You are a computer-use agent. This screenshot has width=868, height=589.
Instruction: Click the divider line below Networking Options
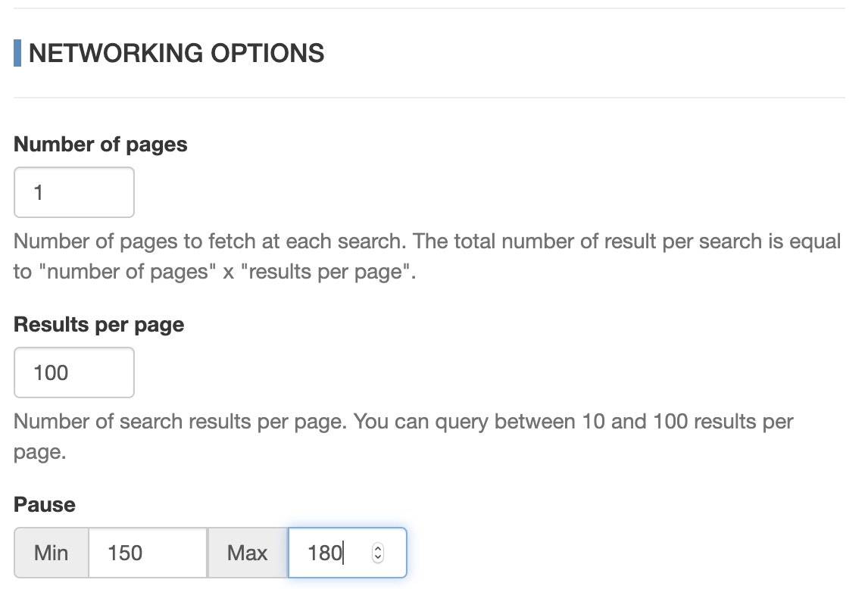pyautogui.click(x=429, y=98)
